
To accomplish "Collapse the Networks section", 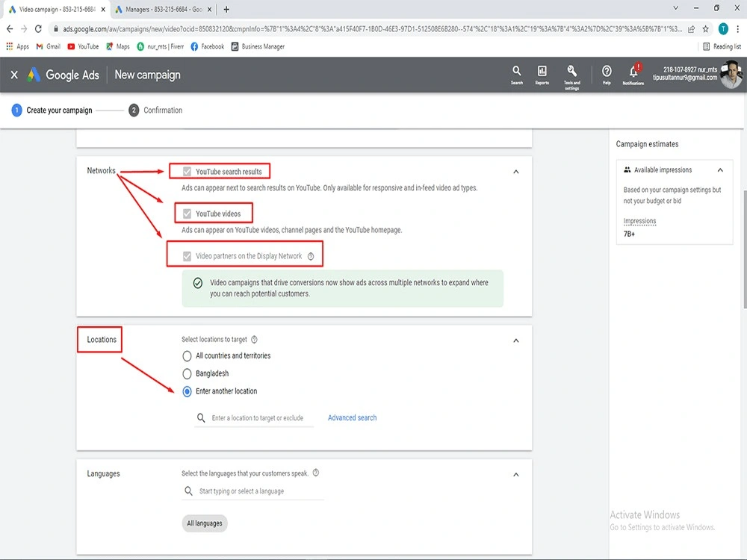I will pyautogui.click(x=516, y=172).
